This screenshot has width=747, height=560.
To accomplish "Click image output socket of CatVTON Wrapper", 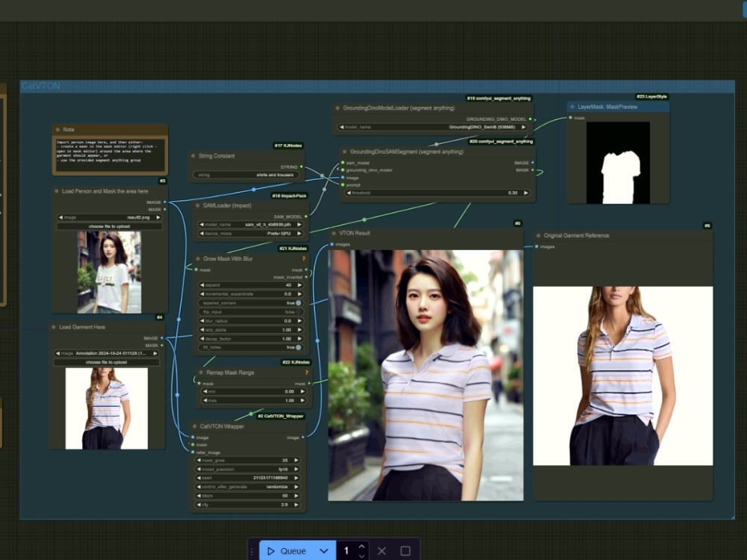I will 303,437.
